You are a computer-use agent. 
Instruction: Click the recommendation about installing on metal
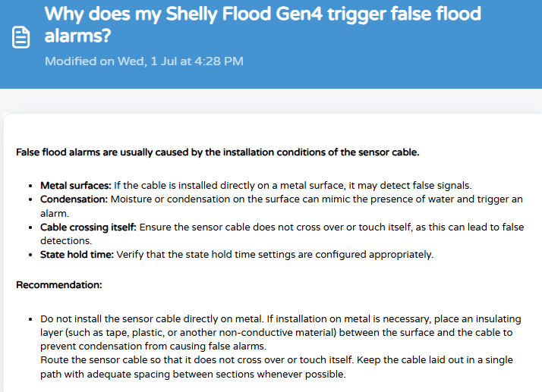[152, 318]
